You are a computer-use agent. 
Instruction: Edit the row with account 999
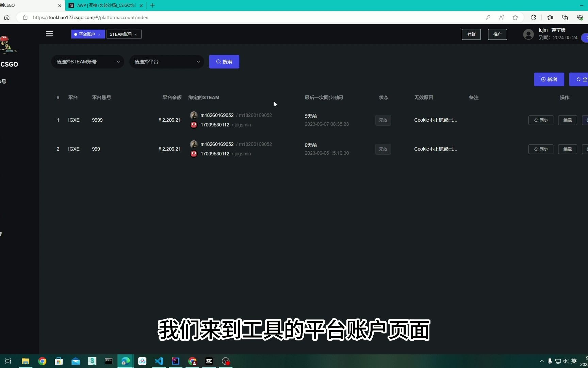click(x=568, y=149)
